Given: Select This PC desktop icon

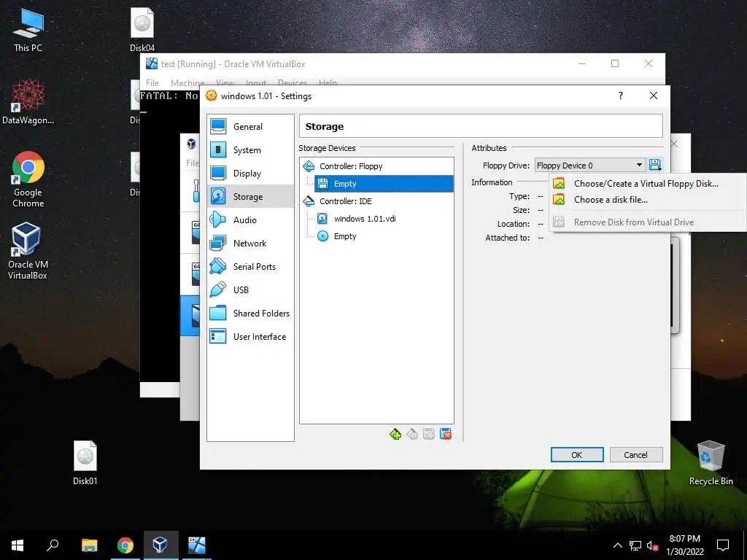Looking at the screenshot, I should click(x=28, y=31).
